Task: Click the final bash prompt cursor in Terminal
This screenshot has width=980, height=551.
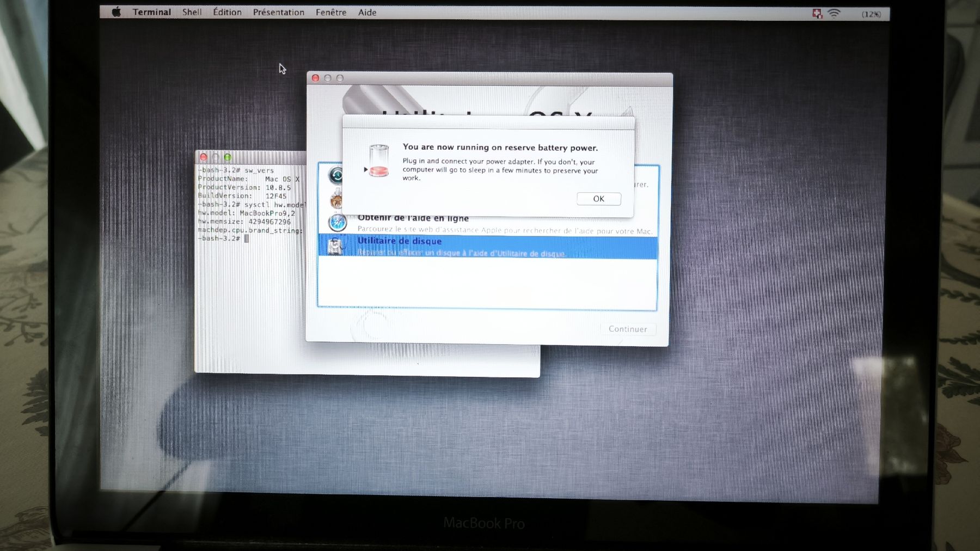Action: click(247, 238)
